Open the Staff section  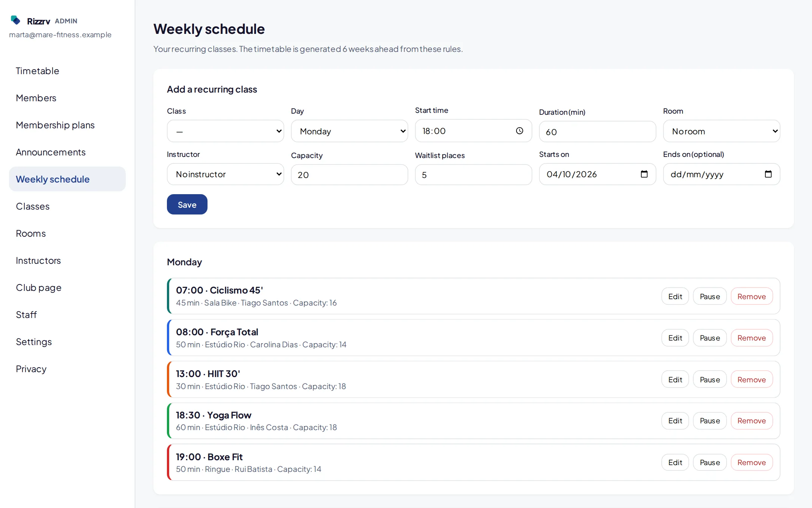67,315
